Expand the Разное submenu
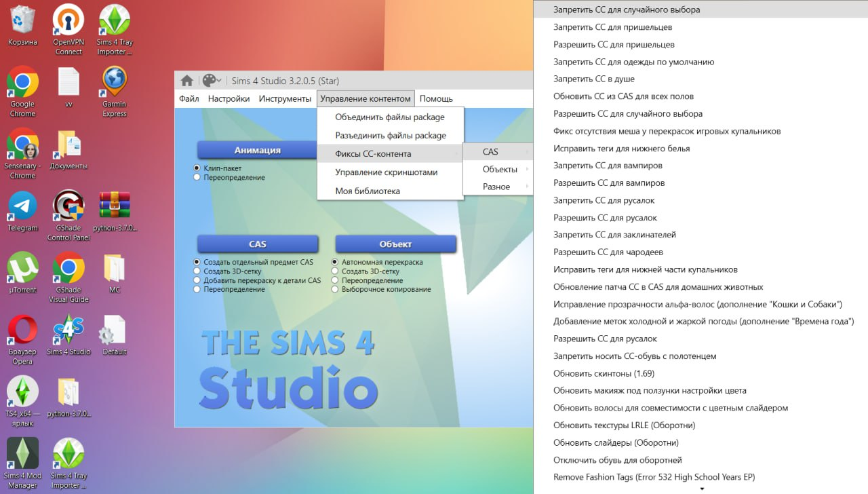This screenshot has height=494, width=868. (498, 187)
